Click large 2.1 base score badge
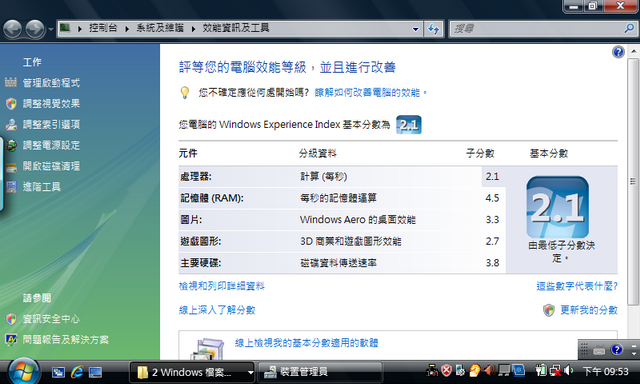The width and height of the screenshot is (640, 384). point(558,207)
